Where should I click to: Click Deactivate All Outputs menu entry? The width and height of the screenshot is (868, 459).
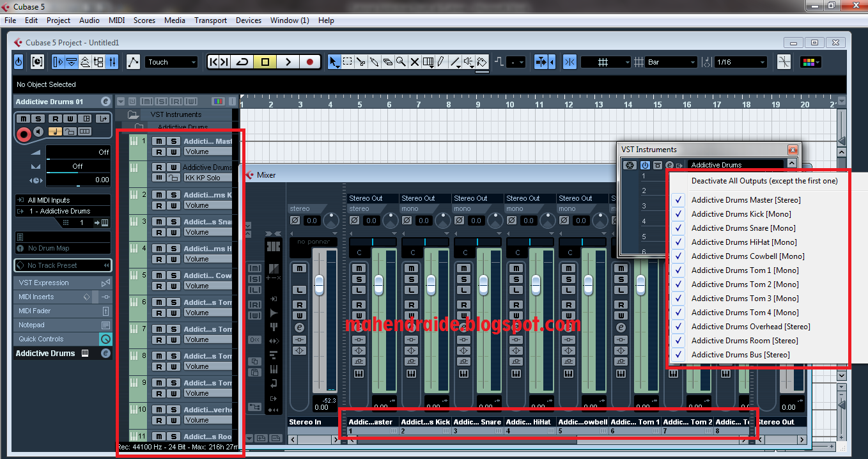point(764,181)
